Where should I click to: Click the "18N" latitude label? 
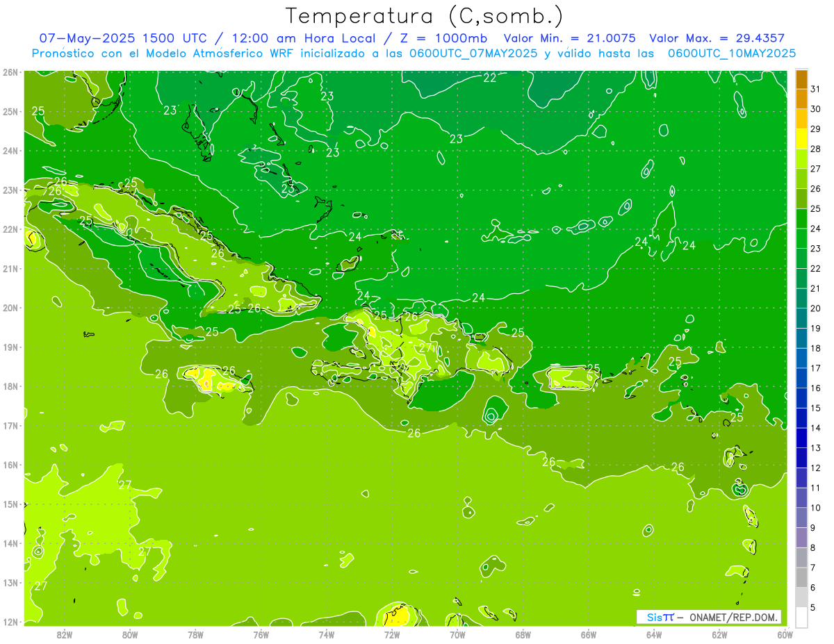click(10, 386)
